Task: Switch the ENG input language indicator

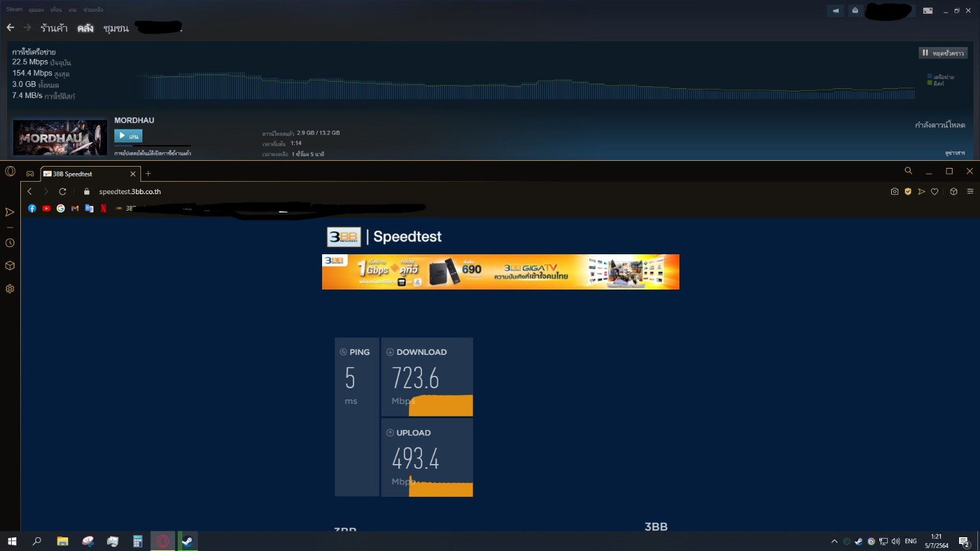Action: coord(911,541)
